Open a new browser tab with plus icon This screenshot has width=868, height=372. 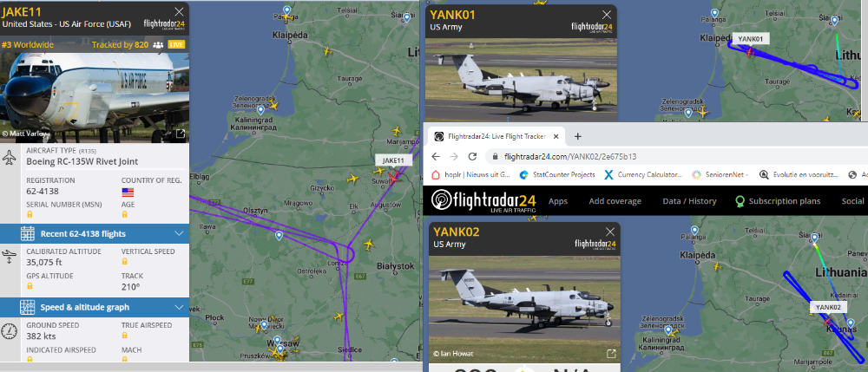[x=577, y=136]
